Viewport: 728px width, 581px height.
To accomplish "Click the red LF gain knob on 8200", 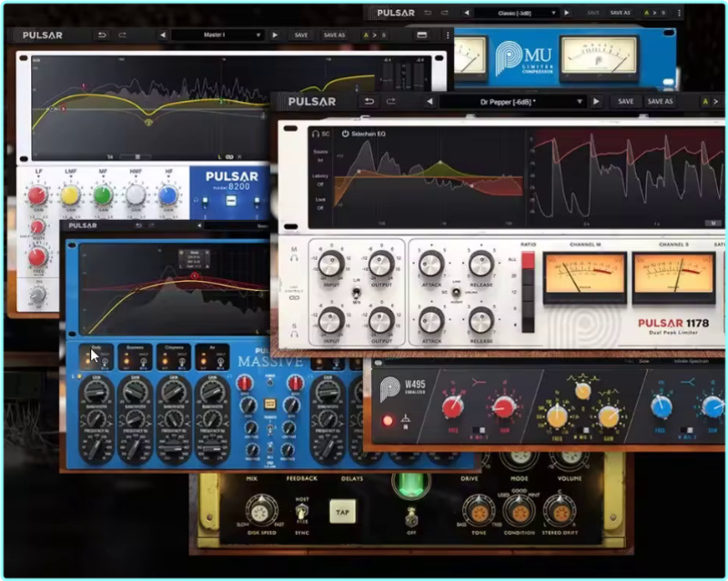I will tap(38, 195).
